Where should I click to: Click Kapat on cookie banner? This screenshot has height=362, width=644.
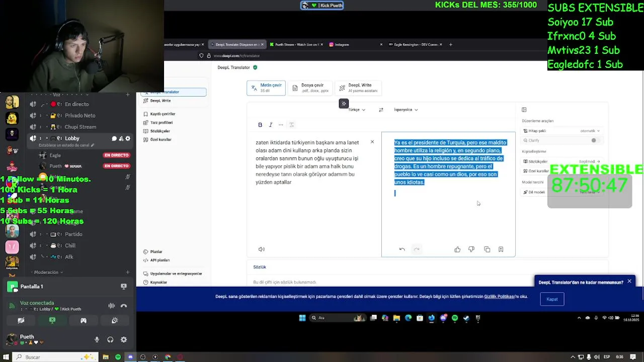pyautogui.click(x=552, y=299)
